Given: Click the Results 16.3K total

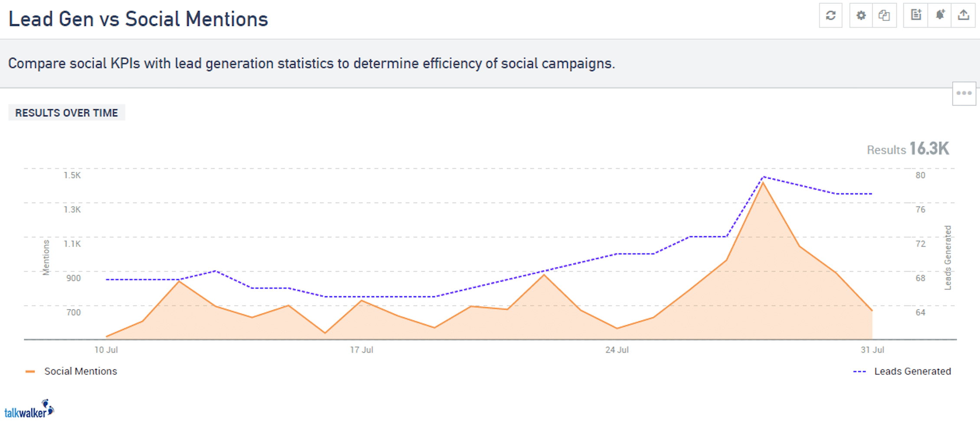Looking at the screenshot, I should click(908, 149).
